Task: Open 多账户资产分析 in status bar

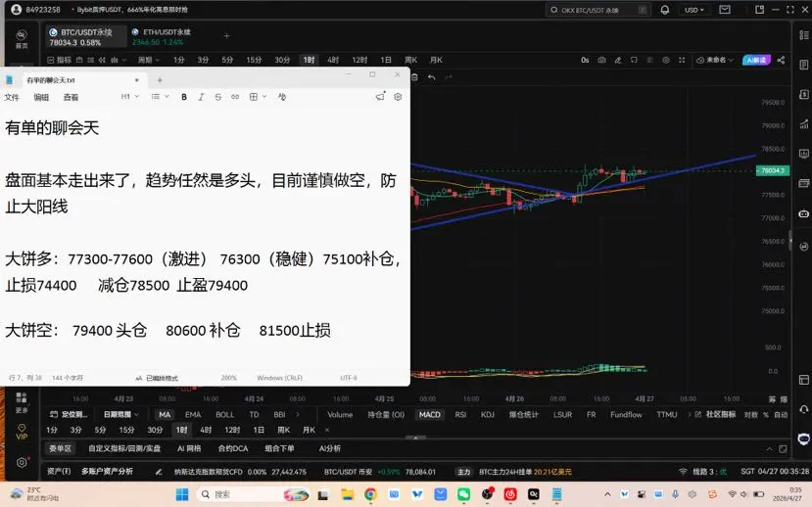Action: click(x=107, y=472)
